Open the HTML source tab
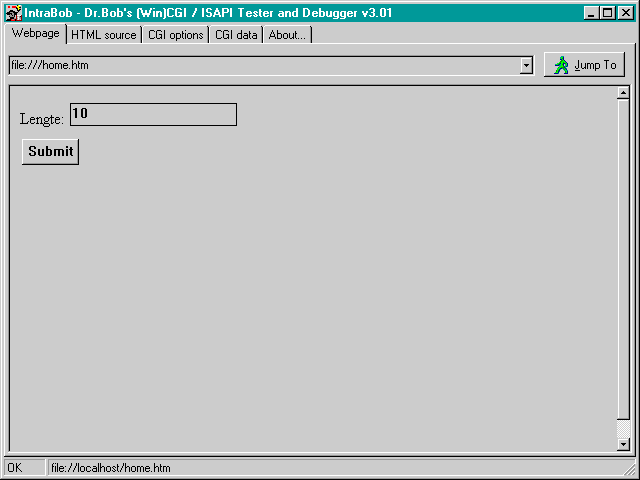Viewport: 640px width, 480px height. tap(103, 35)
